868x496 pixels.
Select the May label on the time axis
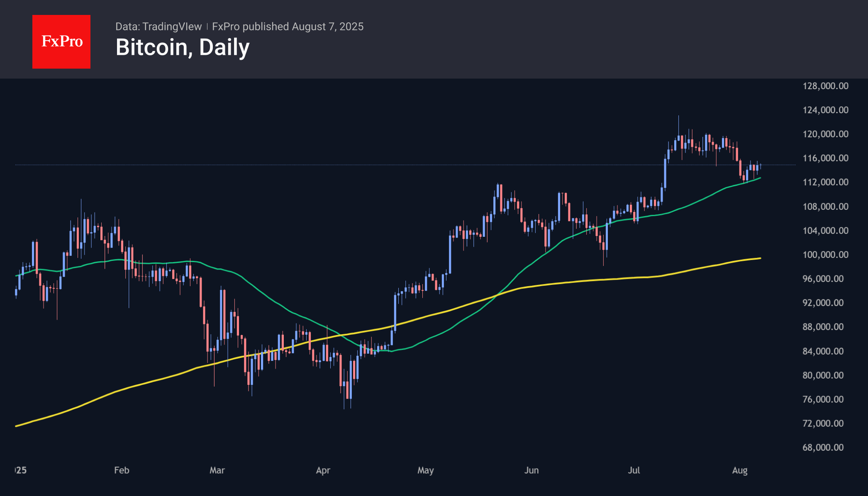425,470
